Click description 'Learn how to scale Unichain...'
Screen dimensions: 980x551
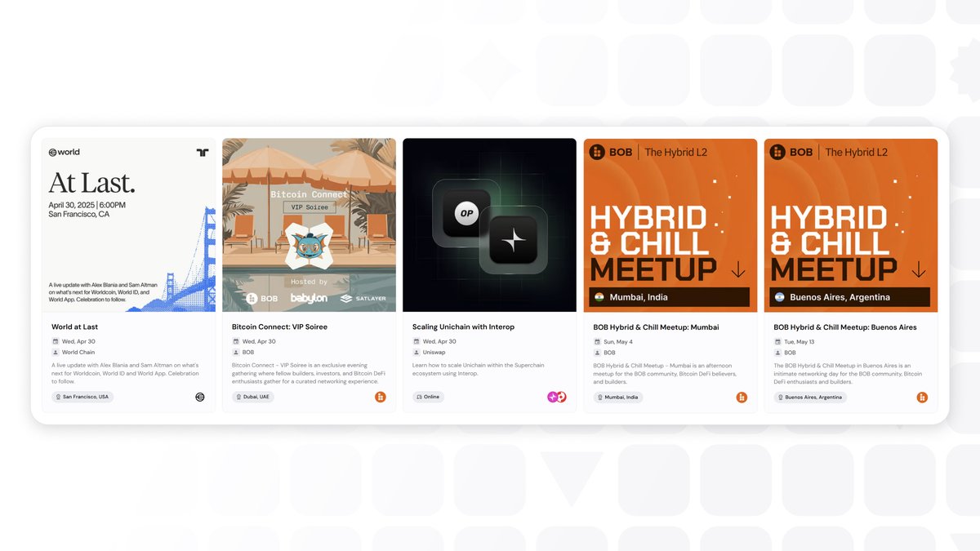[x=479, y=369]
